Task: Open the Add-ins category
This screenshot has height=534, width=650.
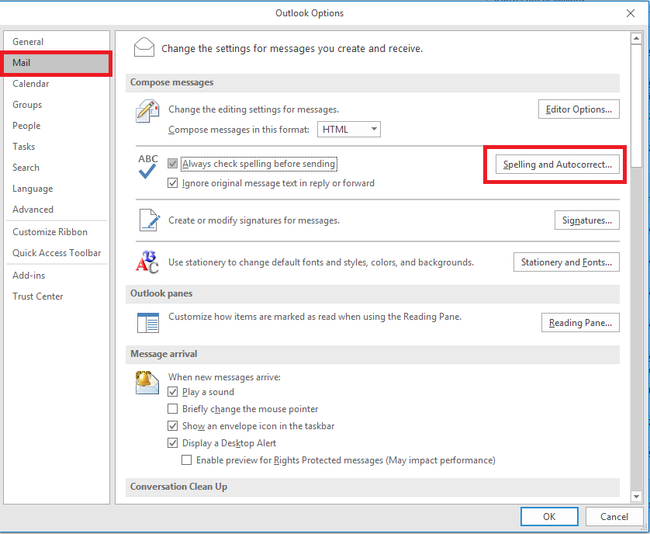Action: [x=56, y=275]
